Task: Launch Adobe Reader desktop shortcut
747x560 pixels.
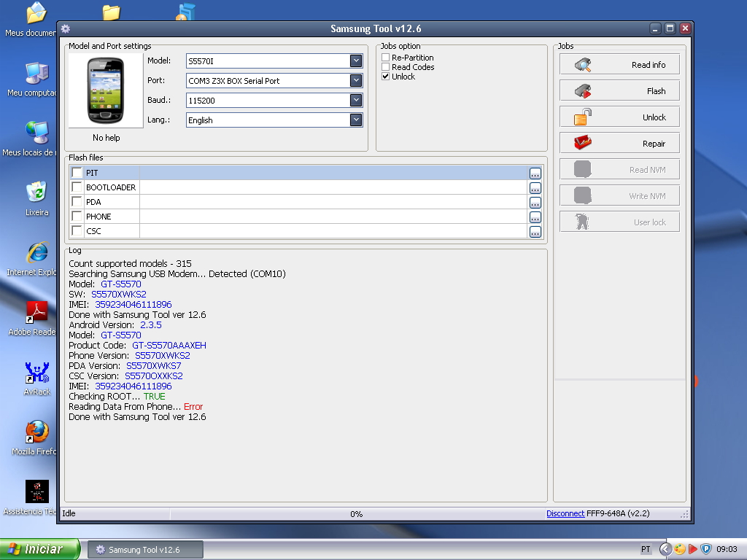Action: pos(36,312)
